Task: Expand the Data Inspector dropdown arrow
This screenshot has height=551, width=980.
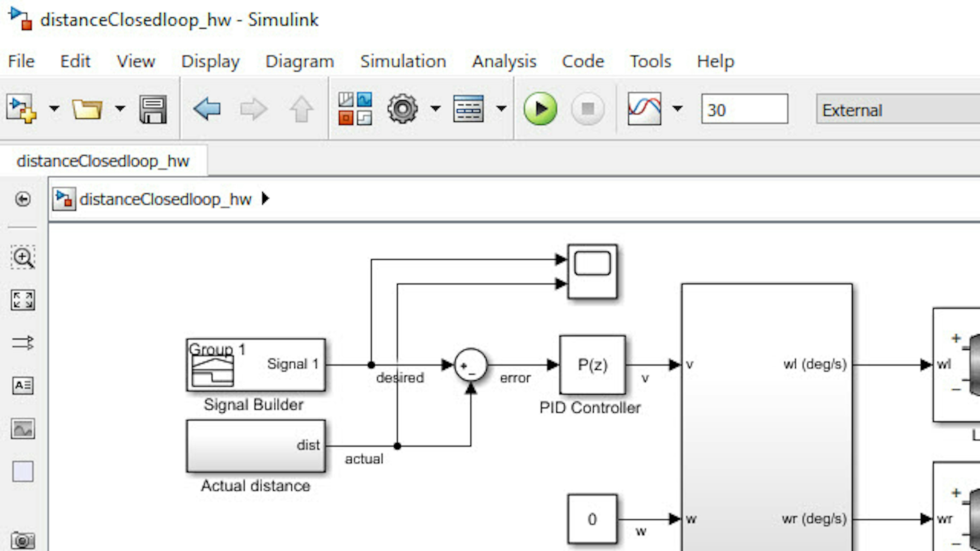Action: (x=677, y=109)
